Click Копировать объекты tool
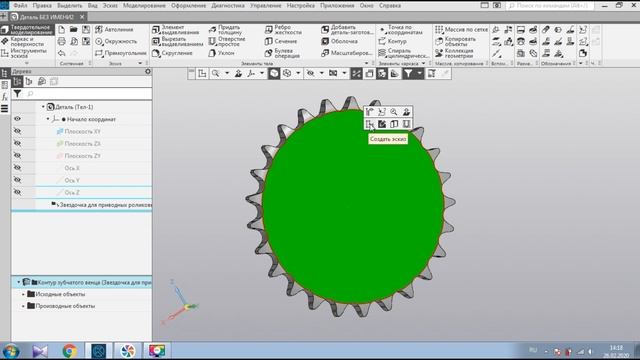 [x=455, y=41]
